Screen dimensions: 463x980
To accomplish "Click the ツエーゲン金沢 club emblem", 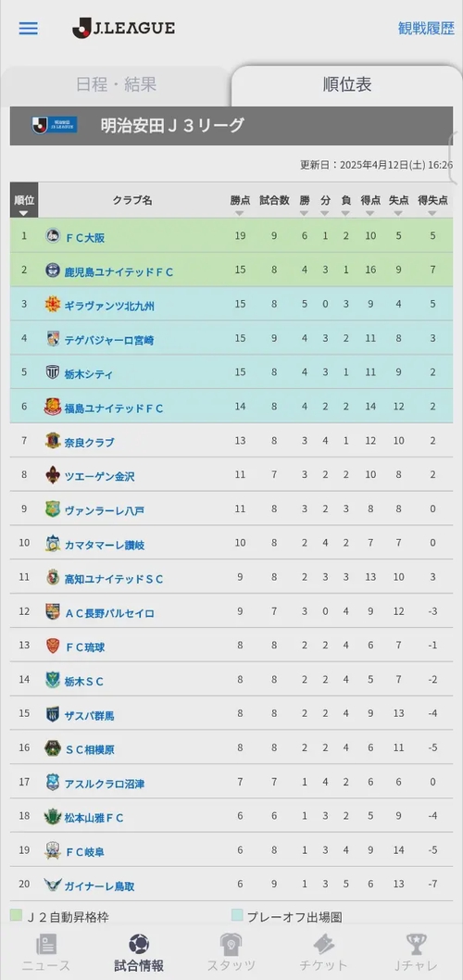I will coord(53,475).
